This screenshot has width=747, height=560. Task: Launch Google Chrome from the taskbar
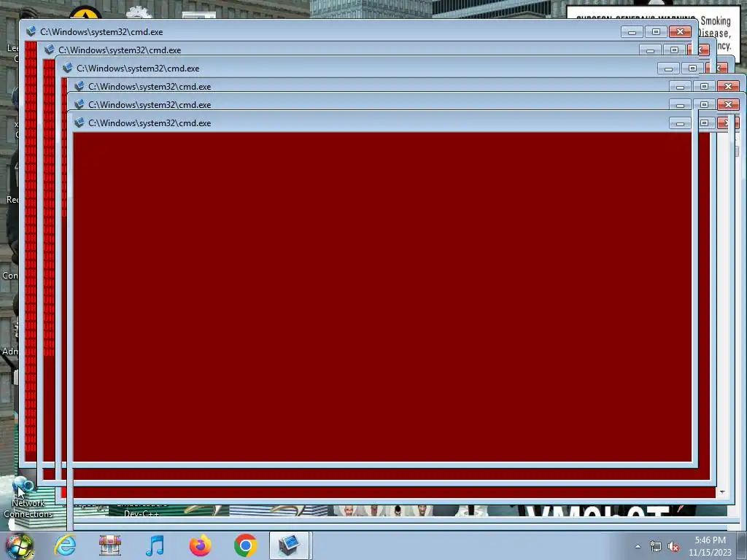[245, 545]
